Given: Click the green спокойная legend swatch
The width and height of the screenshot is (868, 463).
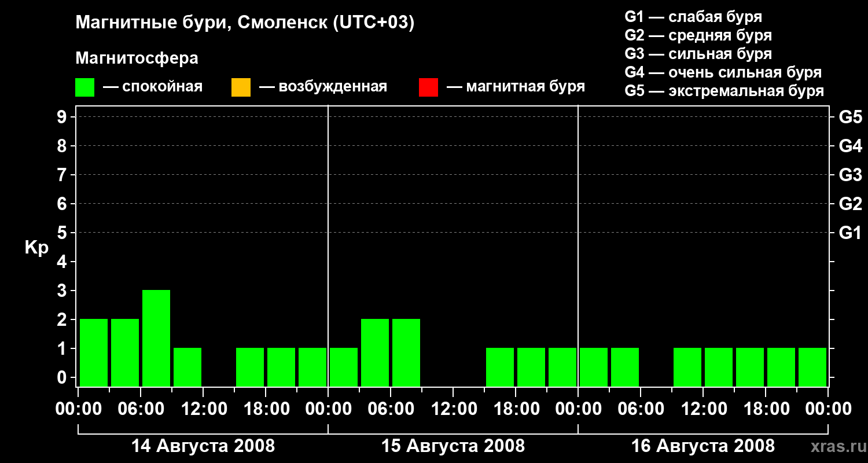Looking at the screenshot, I should click(x=85, y=87).
